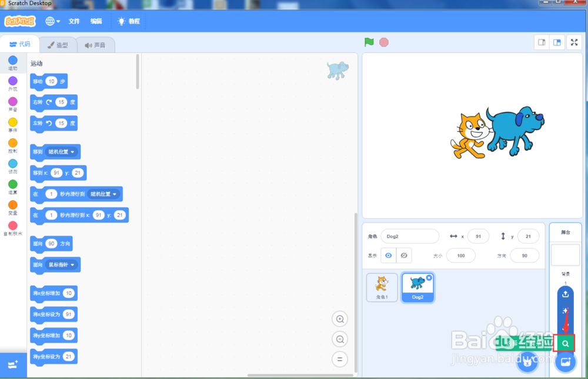Expand 鼠标指针 dropdown in 面向 block
The height and width of the screenshot is (379, 588).
[x=62, y=265]
